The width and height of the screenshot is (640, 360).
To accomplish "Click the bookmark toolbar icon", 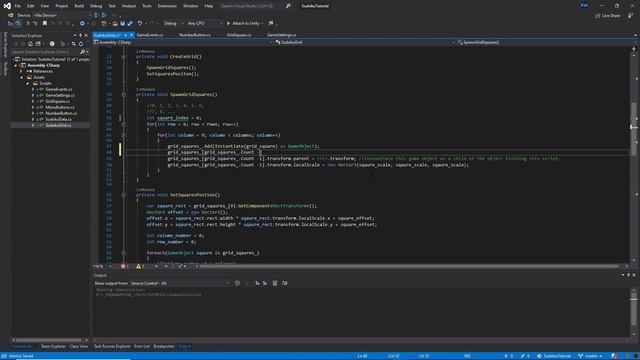I will pyautogui.click(x=45, y=23).
